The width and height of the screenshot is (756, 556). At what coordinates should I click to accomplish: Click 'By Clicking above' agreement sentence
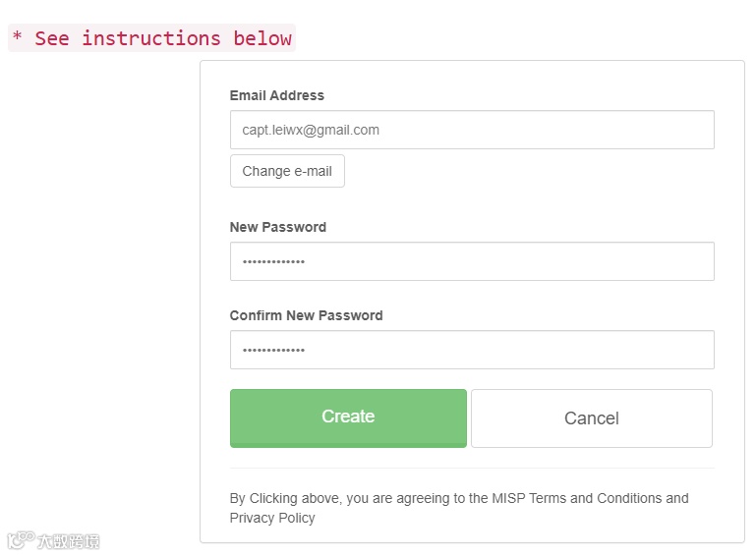click(285, 498)
